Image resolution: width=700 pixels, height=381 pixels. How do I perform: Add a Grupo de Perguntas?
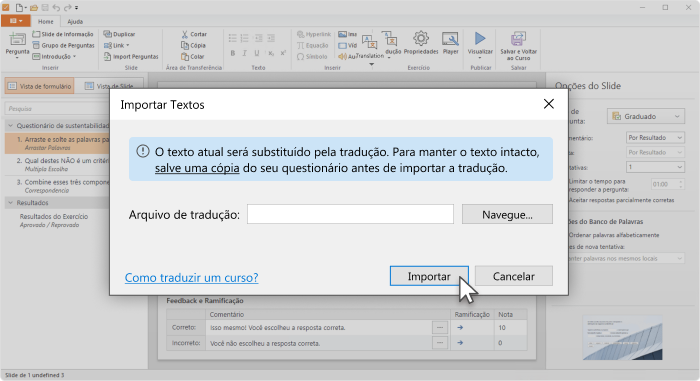coord(63,45)
